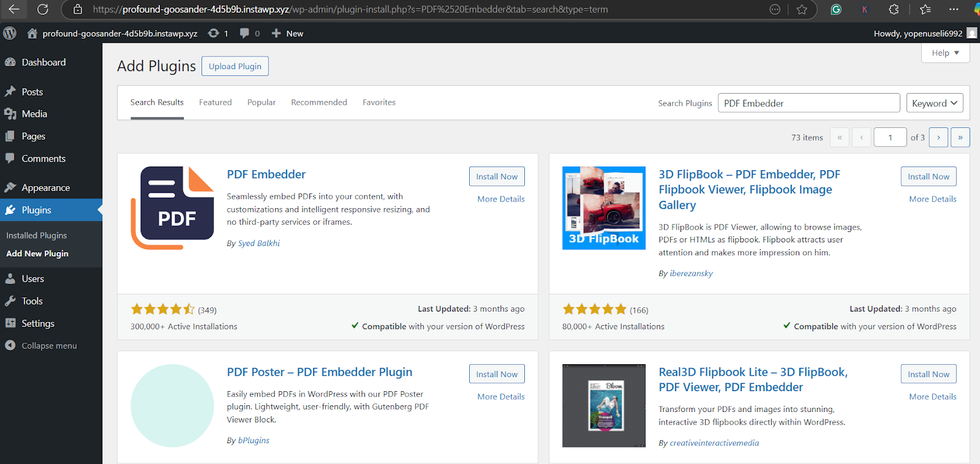Viewport: 980px width, 464px height.
Task: Click the home icon for site name
Action: [x=32, y=33]
